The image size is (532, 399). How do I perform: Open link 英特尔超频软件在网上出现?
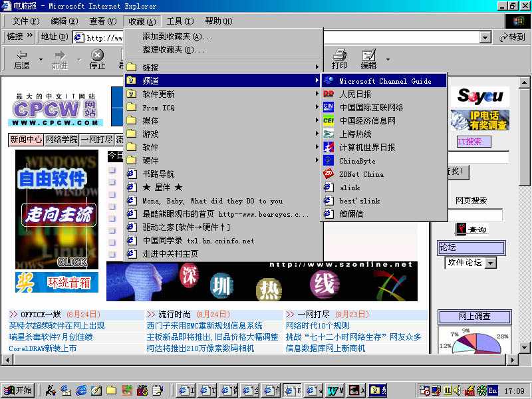tap(57, 326)
